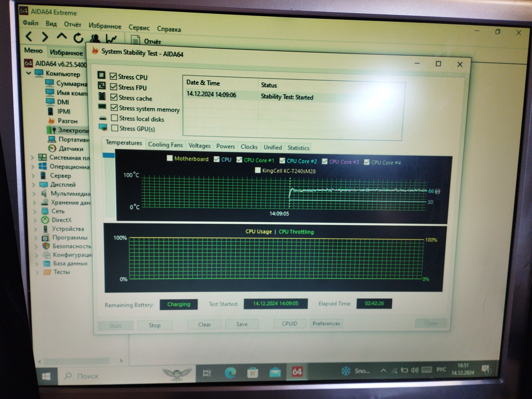
Task: Click the Back navigation arrow in AIDA64 toolbar
Action: [x=29, y=36]
